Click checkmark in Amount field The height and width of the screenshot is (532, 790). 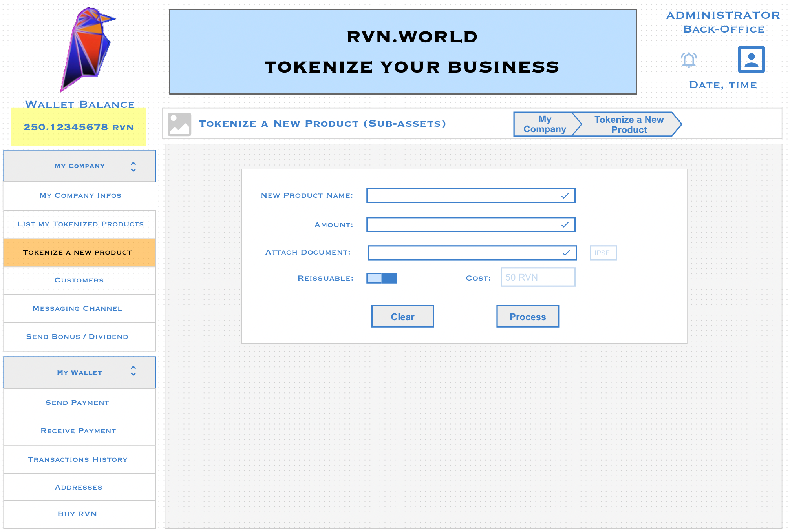565,225
